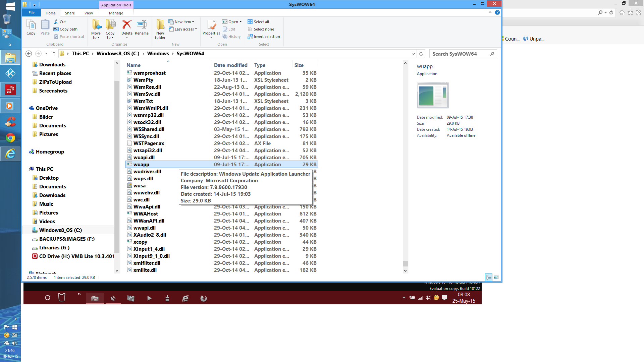Click the Edit ribbon item
This screenshot has height=362, width=644.
pyautogui.click(x=229, y=29)
